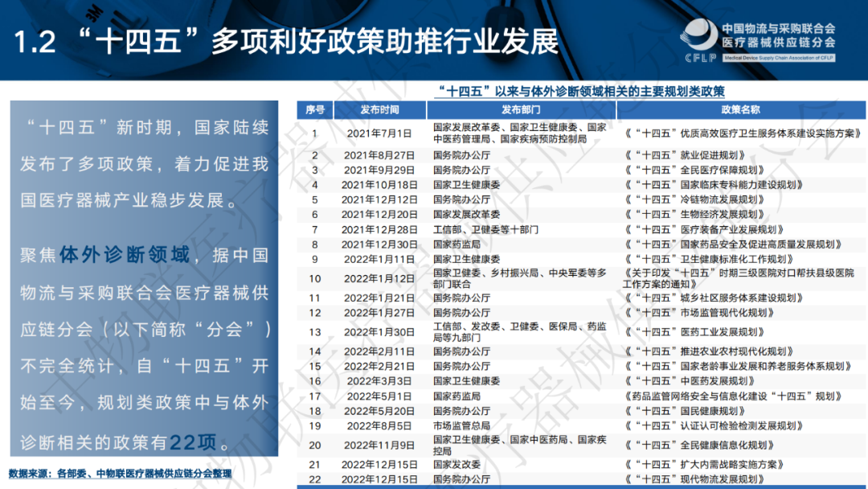Click the '发布部门' column header
The height and width of the screenshot is (489, 868).
coord(521,109)
